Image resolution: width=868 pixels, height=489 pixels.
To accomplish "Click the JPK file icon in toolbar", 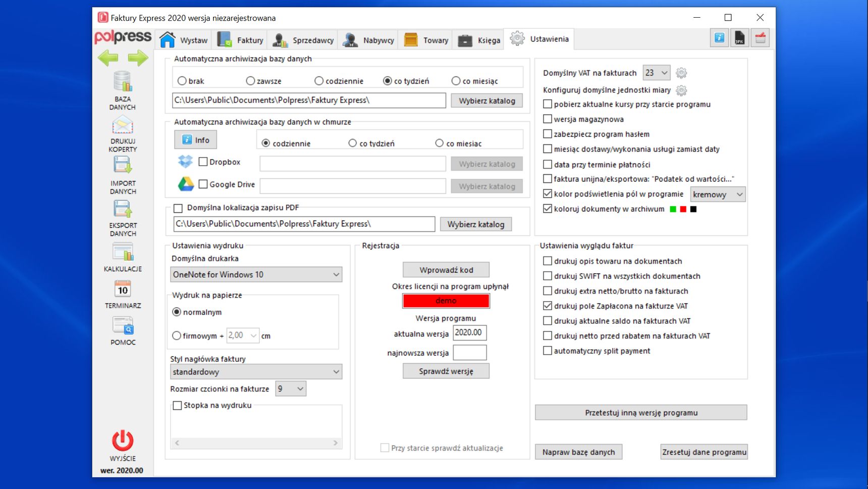I will click(x=739, y=38).
